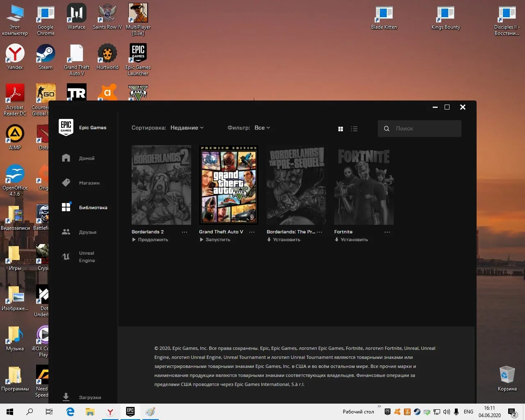Open options menu for Borderlands 2
Image resolution: width=525 pixels, height=420 pixels.
185,232
